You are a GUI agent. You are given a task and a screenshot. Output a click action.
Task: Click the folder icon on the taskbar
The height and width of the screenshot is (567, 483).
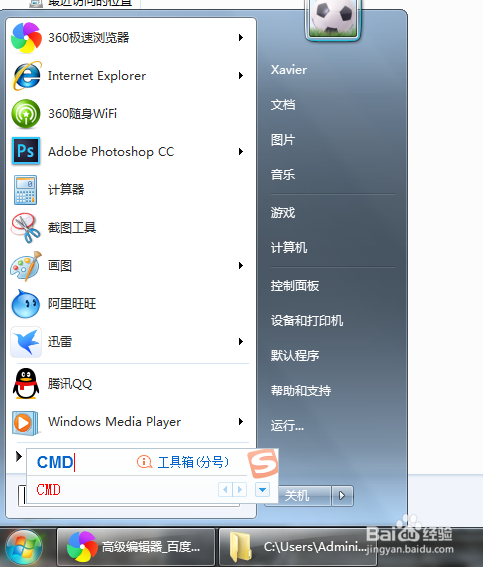tap(241, 546)
